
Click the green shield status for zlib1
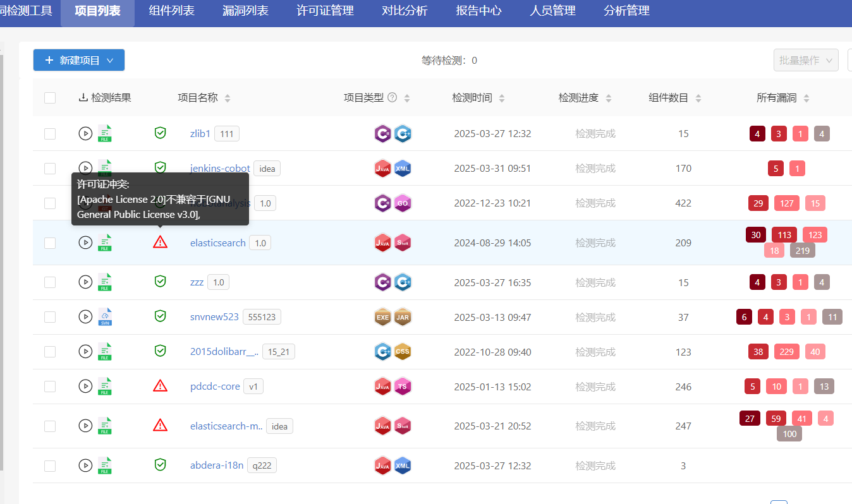[x=160, y=133]
